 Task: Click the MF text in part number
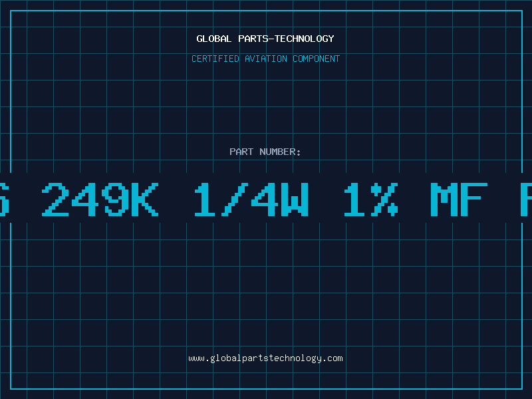(x=459, y=199)
